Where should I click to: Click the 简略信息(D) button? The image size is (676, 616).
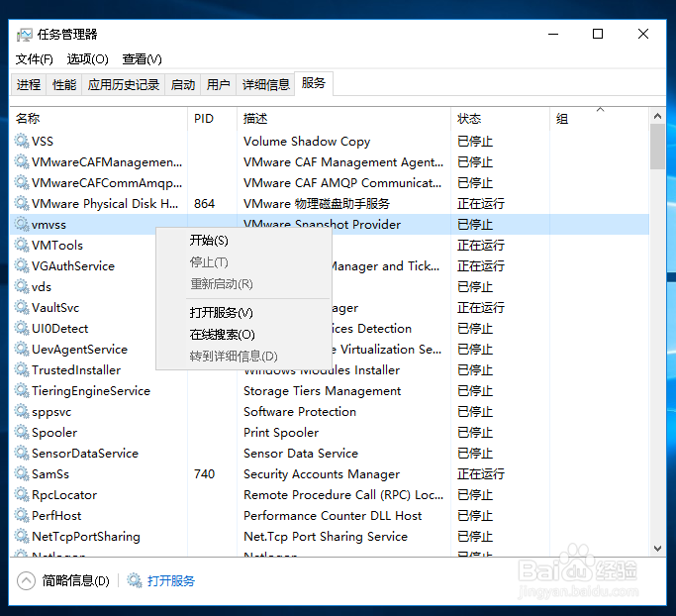(x=76, y=580)
